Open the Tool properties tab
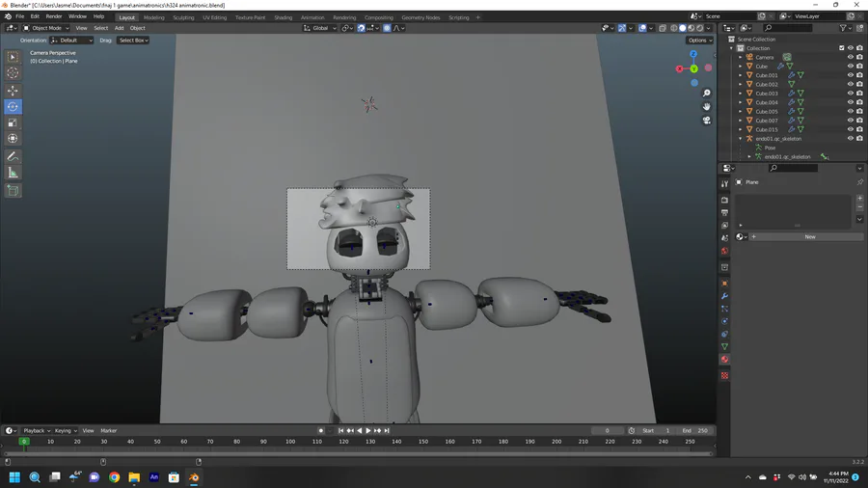This screenshot has height=488, width=868. (x=724, y=183)
